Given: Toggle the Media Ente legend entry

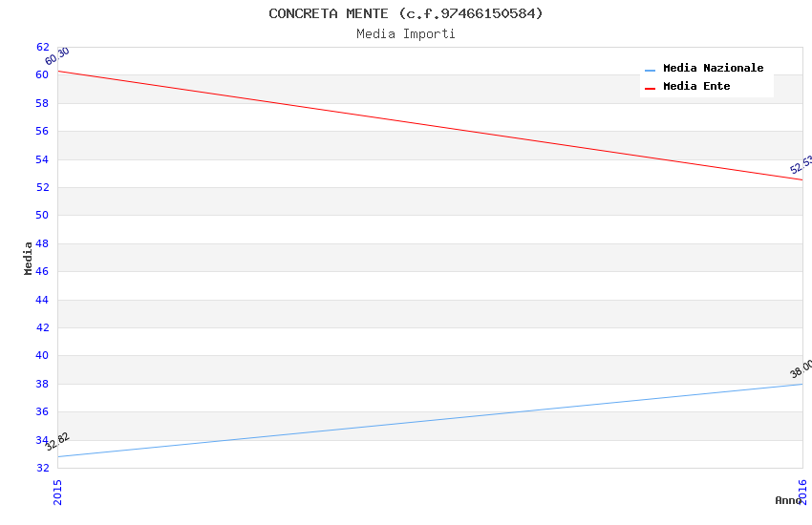Looking at the screenshot, I should [x=696, y=86].
